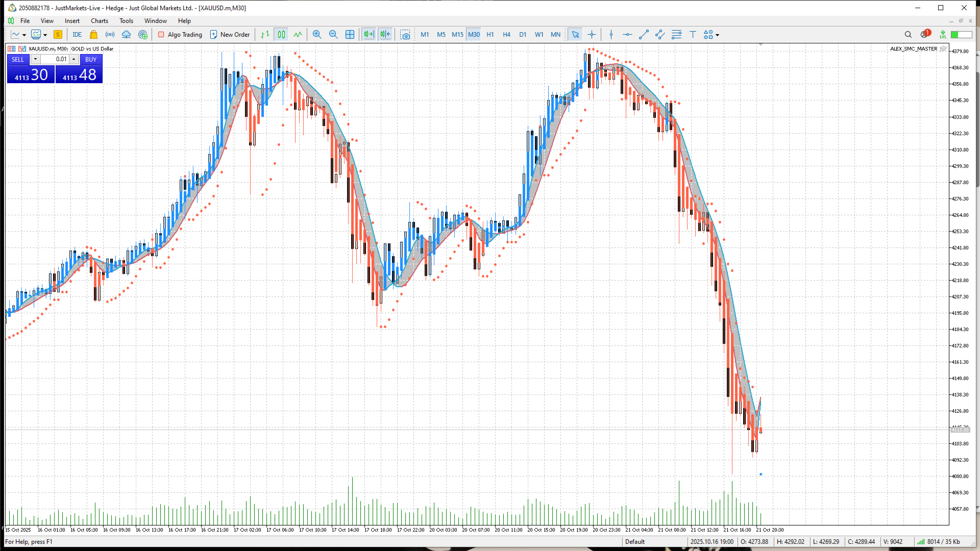Screen dimensions: 980x551
Task: Draw a trendline with the trendline tool
Action: pyautogui.click(x=644, y=35)
